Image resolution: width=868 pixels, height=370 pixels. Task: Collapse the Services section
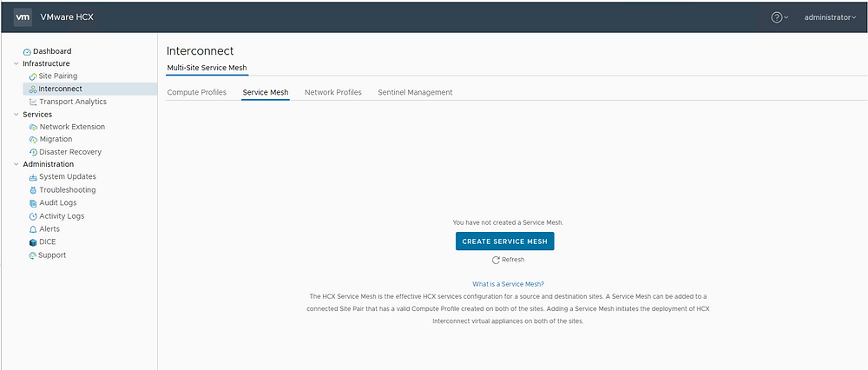pos(16,114)
